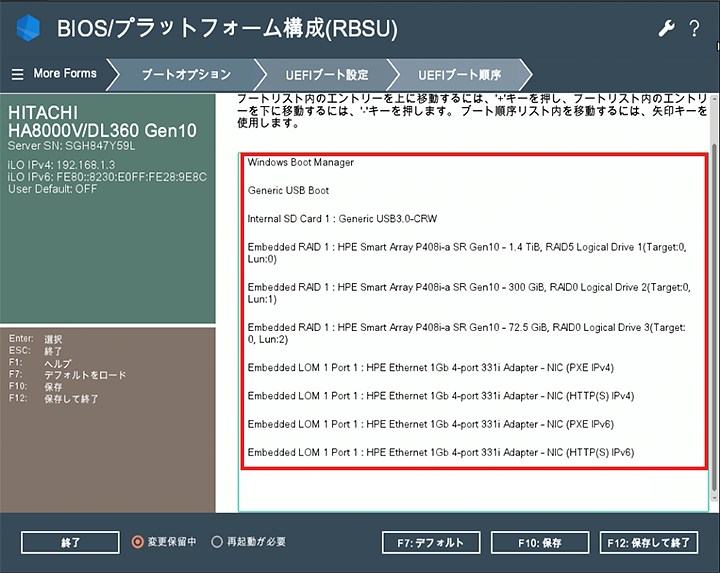
Task: Select Embedded LOM NIC (PXE IPv6) entry
Action: pyautogui.click(x=431, y=424)
